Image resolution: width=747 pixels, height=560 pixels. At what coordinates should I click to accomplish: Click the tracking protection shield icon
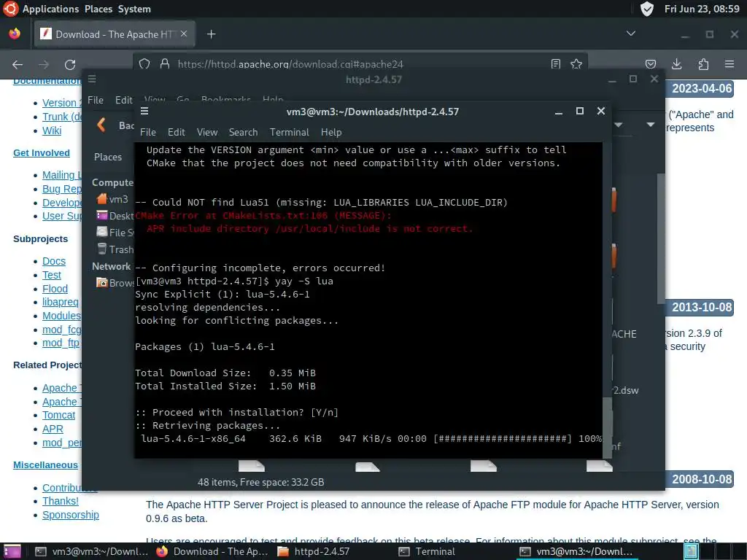click(x=144, y=64)
